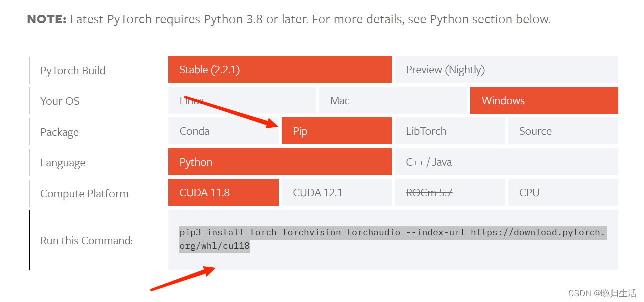Select C++ / Java as the language
This screenshot has width=644, height=302.
(x=506, y=162)
